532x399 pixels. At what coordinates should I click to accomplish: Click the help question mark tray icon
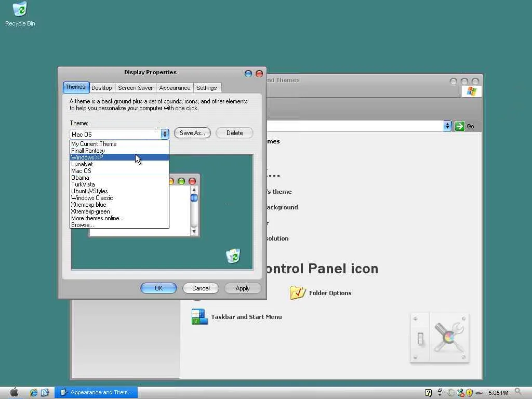(428, 393)
